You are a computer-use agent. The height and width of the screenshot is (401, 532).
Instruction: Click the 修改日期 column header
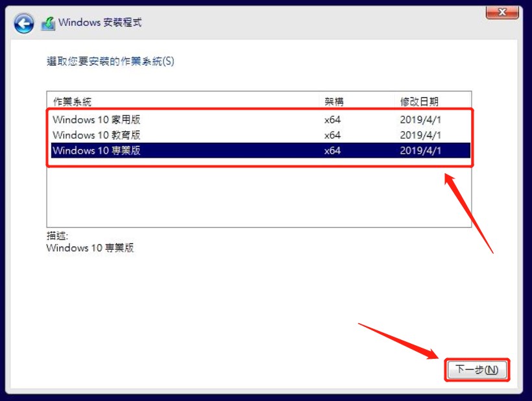(x=419, y=101)
